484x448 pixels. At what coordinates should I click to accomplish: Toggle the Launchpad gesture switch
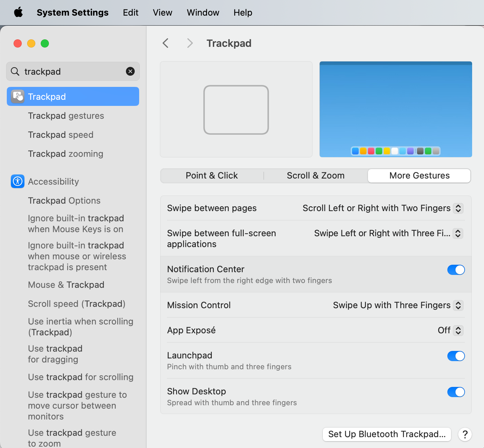point(456,356)
